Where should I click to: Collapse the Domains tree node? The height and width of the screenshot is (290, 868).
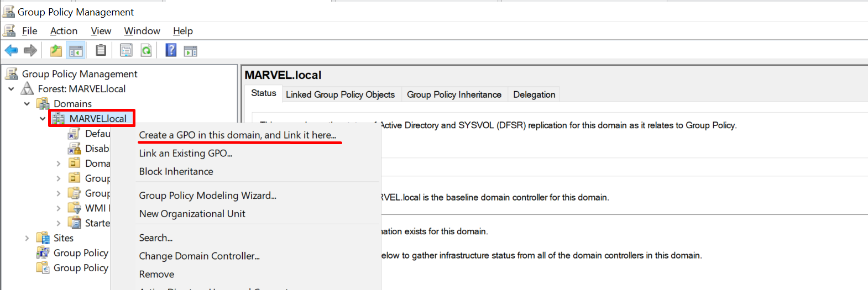pyautogui.click(x=27, y=104)
